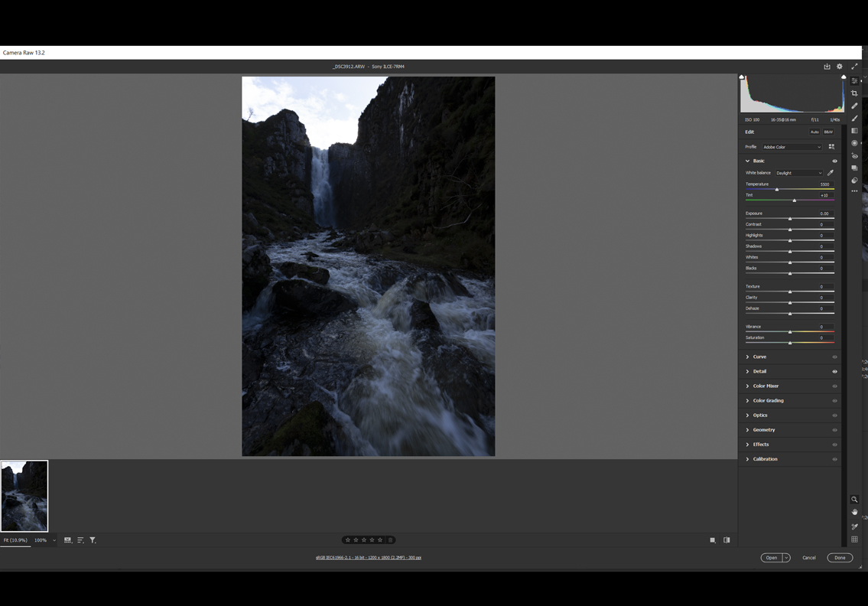
Task: Select the Adjustment Brush tool
Action: coord(854,119)
